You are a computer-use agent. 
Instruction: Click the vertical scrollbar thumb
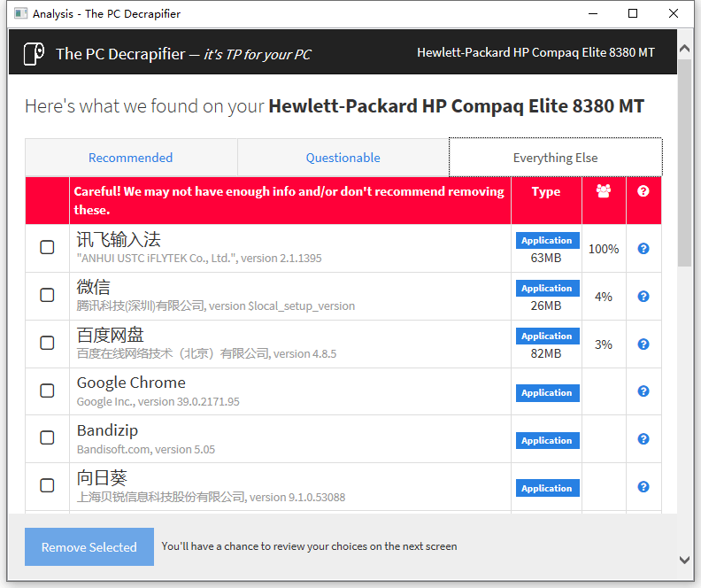pyautogui.click(x=684, y=163)
